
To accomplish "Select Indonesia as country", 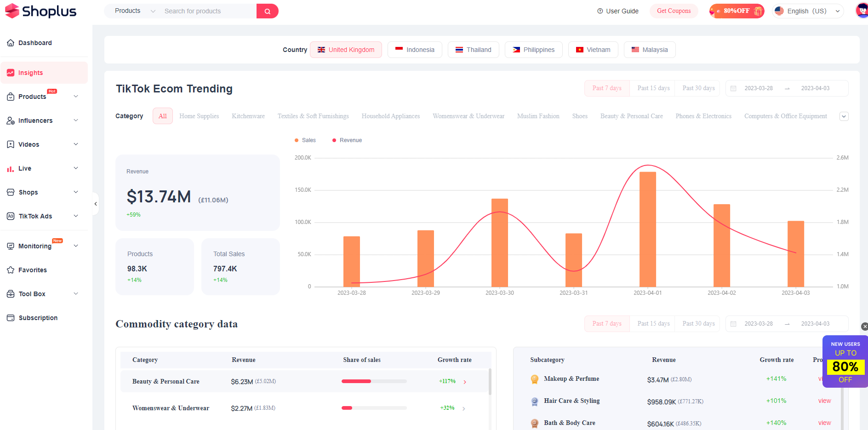I will point(415,50).
